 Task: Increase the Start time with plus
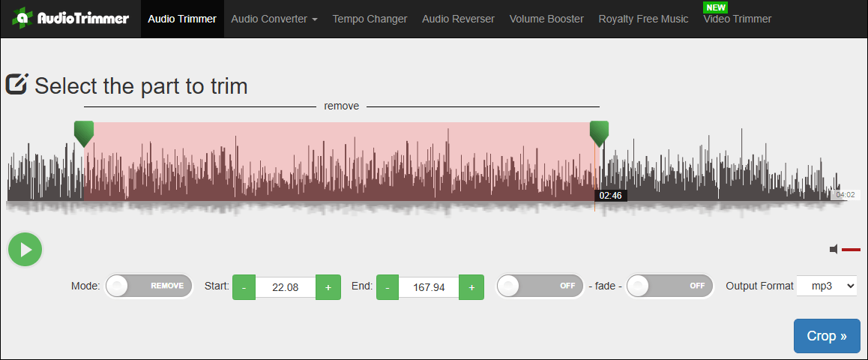pos(328,287)
